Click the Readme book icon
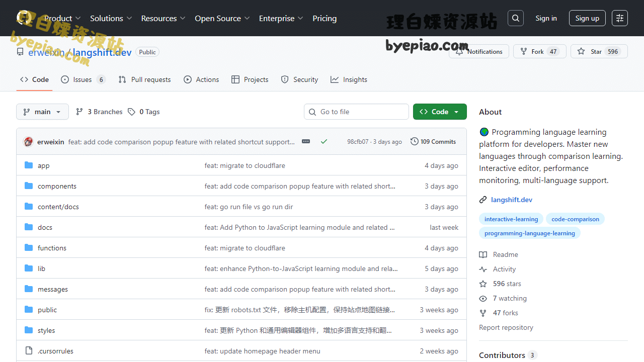 point(483,255)
